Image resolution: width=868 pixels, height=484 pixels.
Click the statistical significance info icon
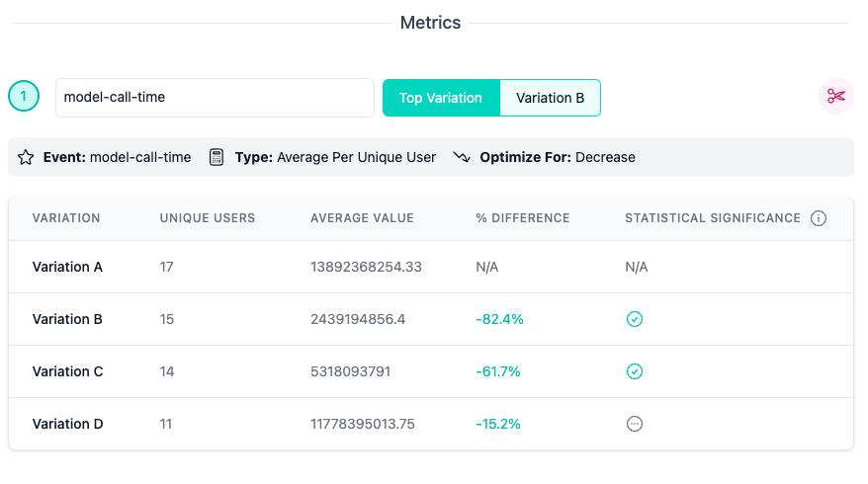tap(818, 218)
